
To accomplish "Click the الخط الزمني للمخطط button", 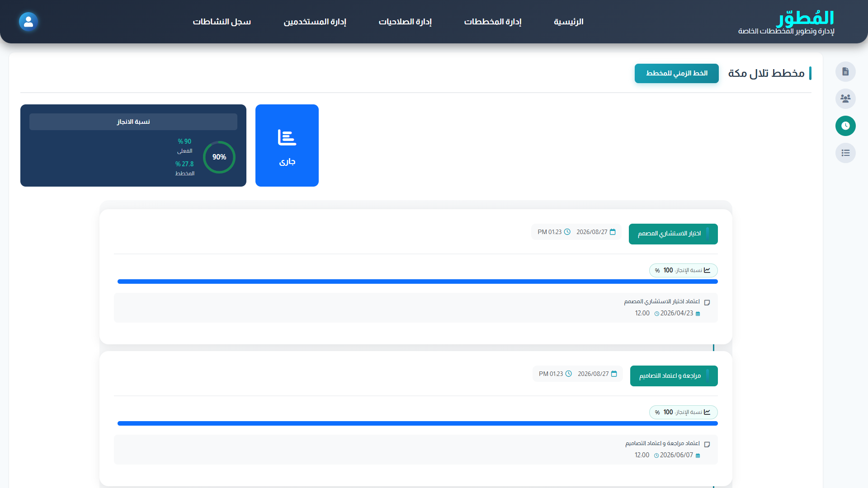I will pyautogui.click(x=677, y=73).
